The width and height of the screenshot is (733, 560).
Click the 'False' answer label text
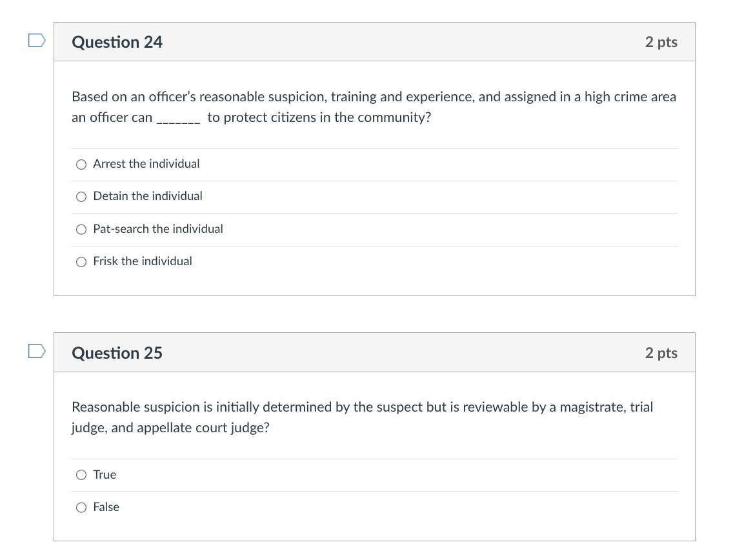tap(107, 507)
